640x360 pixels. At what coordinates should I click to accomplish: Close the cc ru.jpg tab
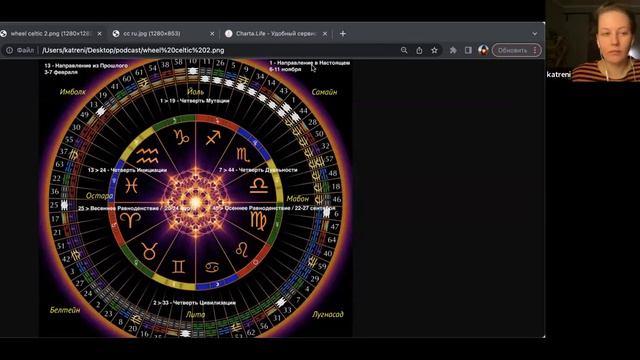212,34
